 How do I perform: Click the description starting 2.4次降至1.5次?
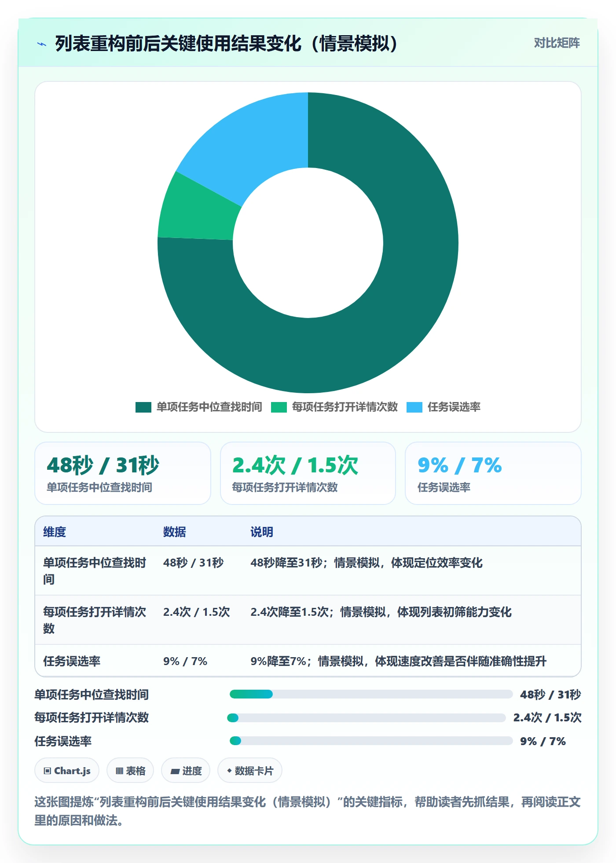[381, 612]
